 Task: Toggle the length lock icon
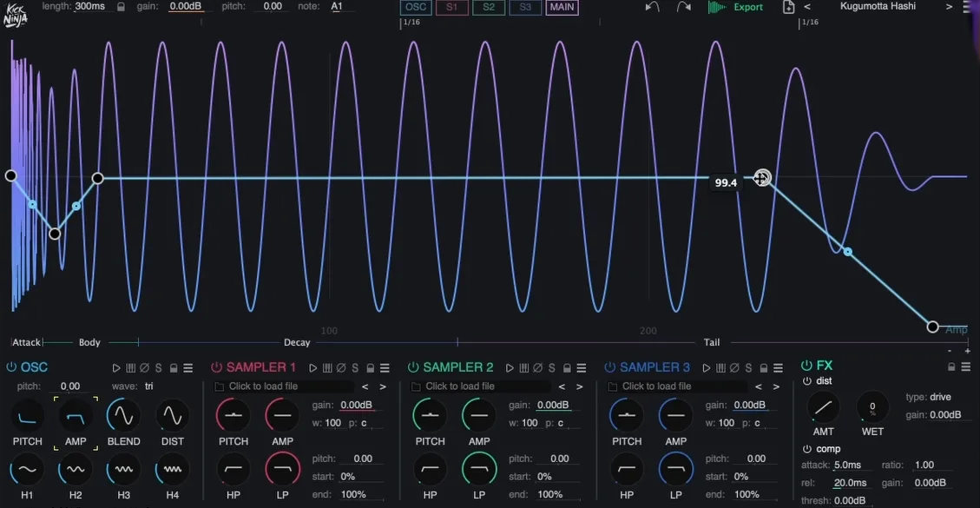coord(121,7)
